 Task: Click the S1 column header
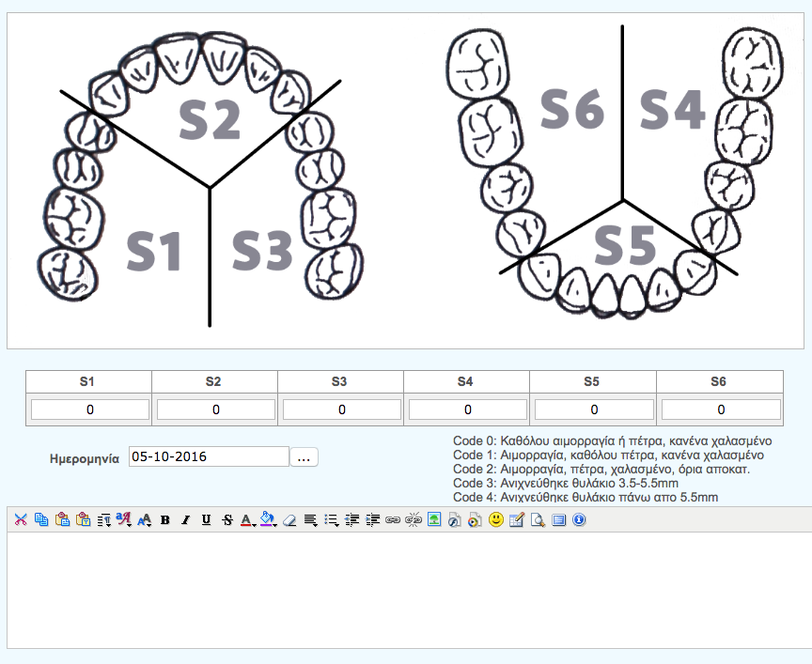(87, 381)
